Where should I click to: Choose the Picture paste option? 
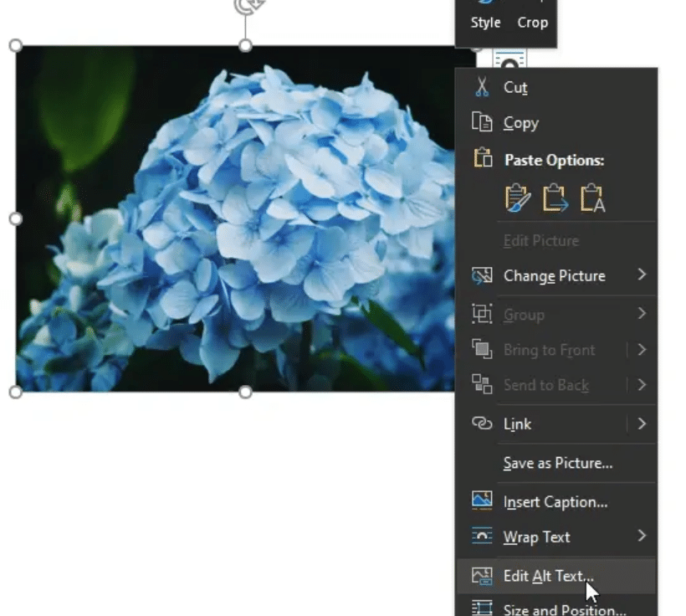(555, 198)
